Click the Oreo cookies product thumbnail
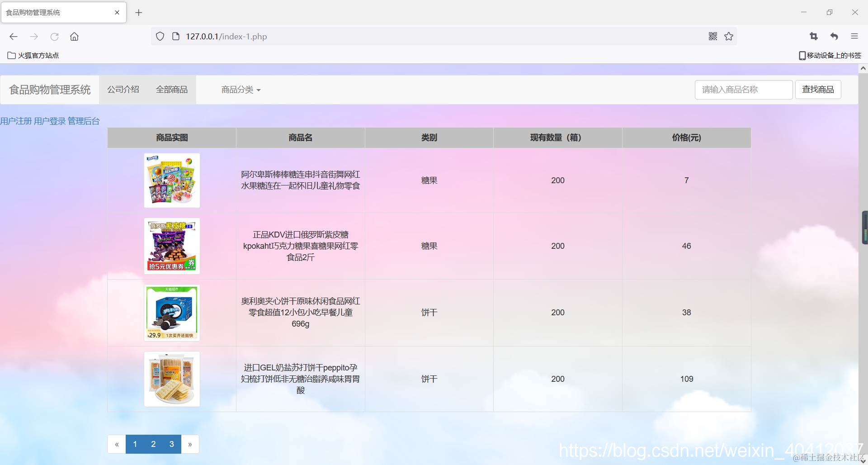Viewport: 868px width, 465px height. [x=171, y=312]
